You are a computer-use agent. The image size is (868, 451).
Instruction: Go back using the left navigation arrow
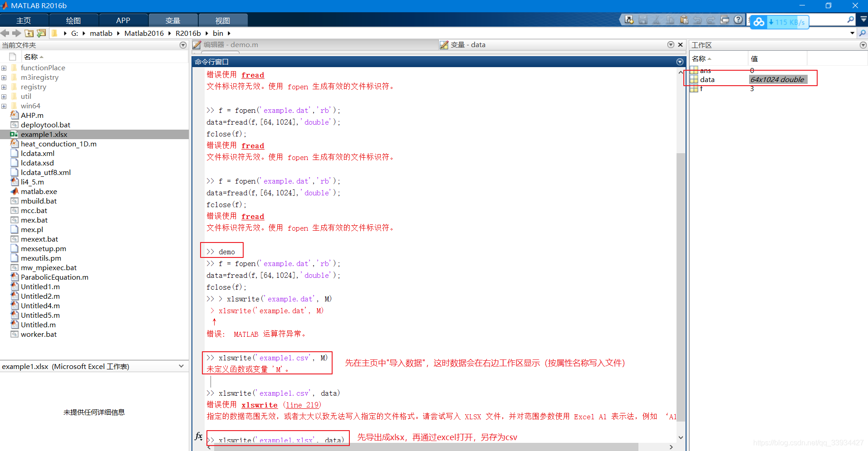pos(5,33)
